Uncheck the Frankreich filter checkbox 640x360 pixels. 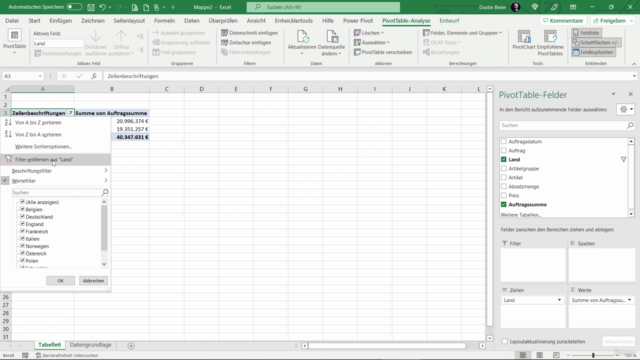pos(22,231)
